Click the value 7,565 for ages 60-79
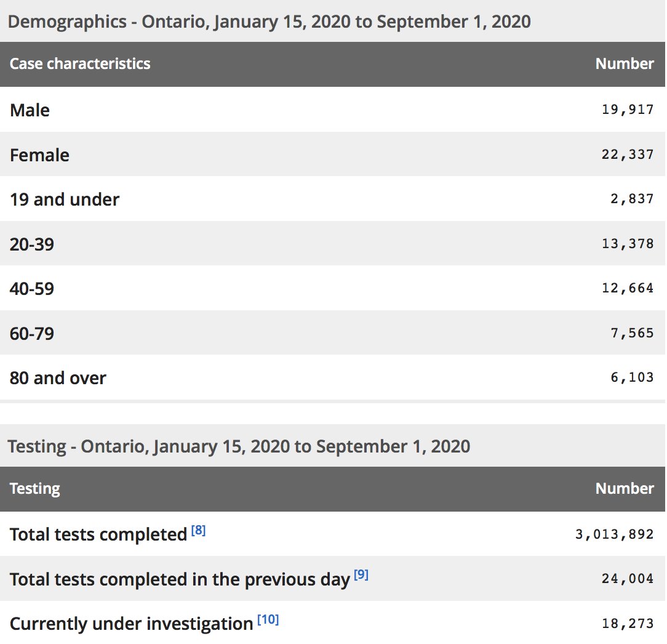This screenshot has height=644, width=667. click(x=632, y=333)
